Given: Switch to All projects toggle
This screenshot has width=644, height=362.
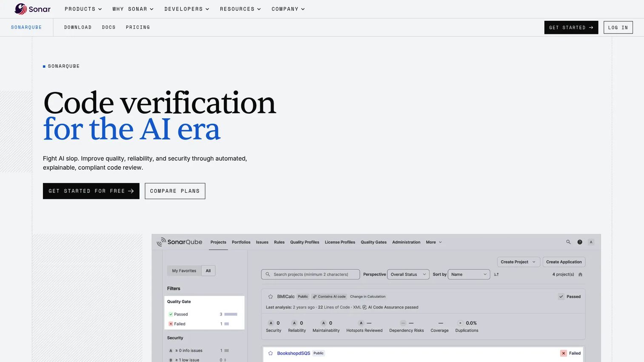Looking at the screenshot, I should [x=208, y=271].
